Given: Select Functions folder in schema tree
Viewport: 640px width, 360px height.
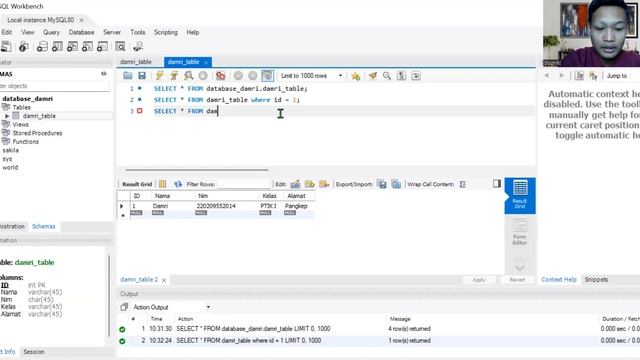Looking at the screenshot, I should coord(25,142).
